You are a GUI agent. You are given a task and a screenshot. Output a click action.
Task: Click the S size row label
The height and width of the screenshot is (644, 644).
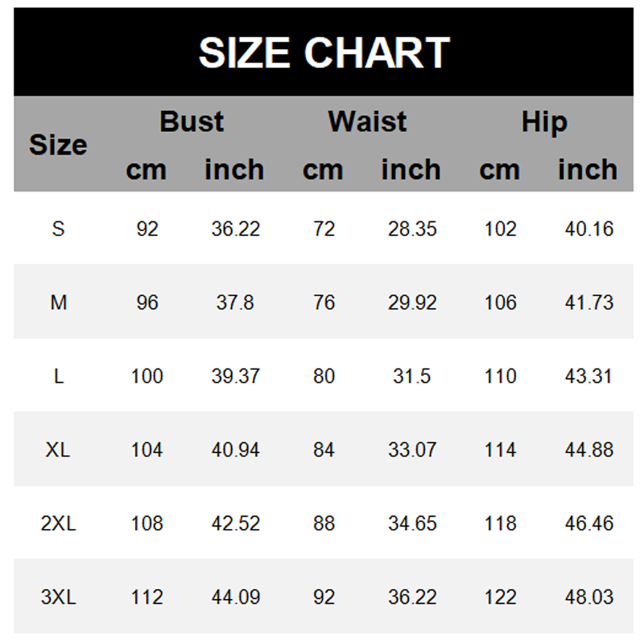[58, 229]
